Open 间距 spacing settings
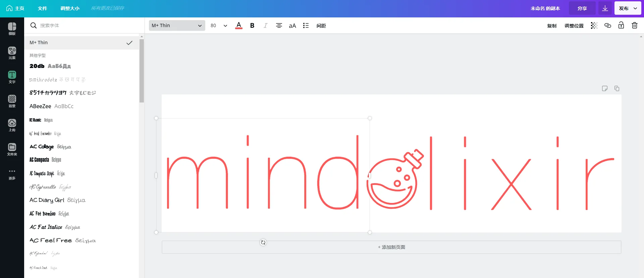The width and height of the screenshot is (644, 278). tap(321, 26)
